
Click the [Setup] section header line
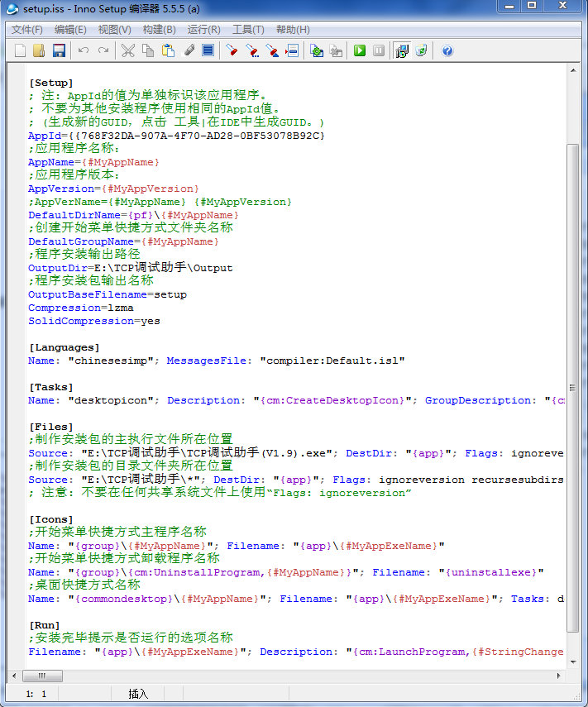coord(50,83)
